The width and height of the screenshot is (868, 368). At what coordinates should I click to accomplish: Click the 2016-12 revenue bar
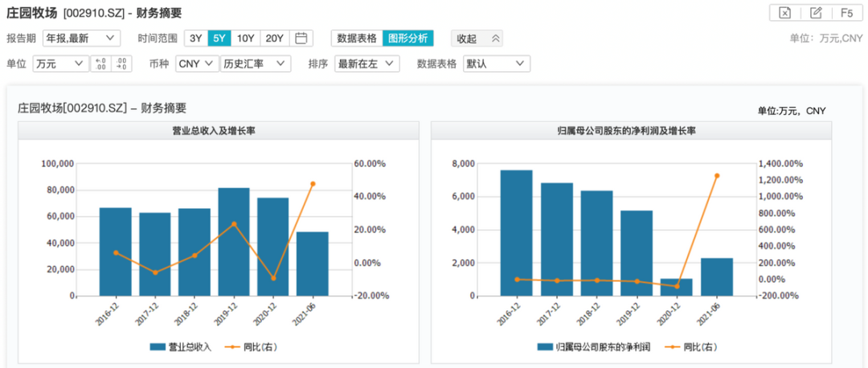pos(116,251)
